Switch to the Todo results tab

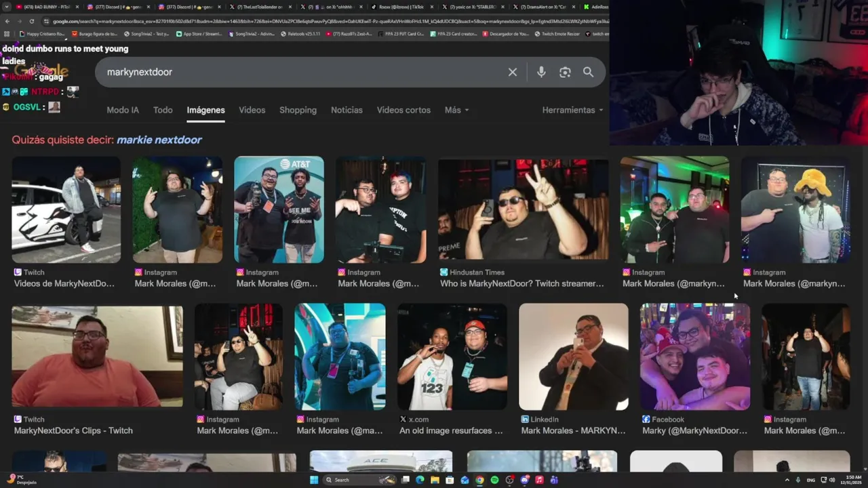163,110
